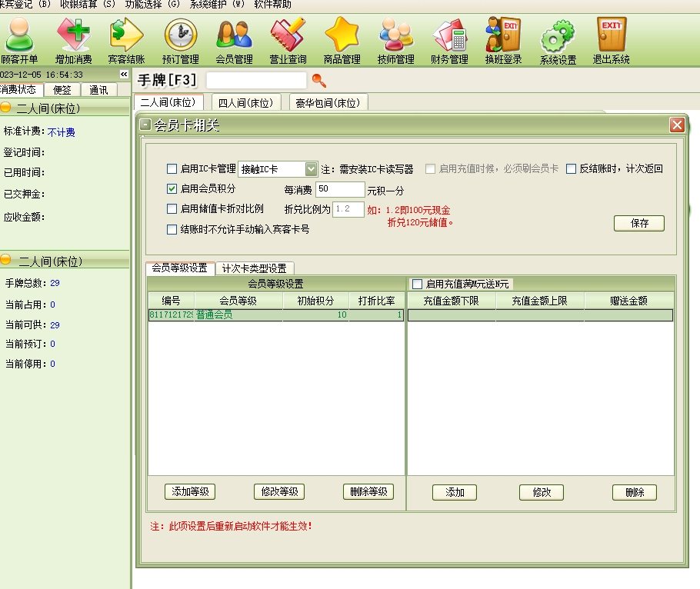Click the 每消费 points input field
Viewport: 700px width, 589px height.
coord(339,189)
